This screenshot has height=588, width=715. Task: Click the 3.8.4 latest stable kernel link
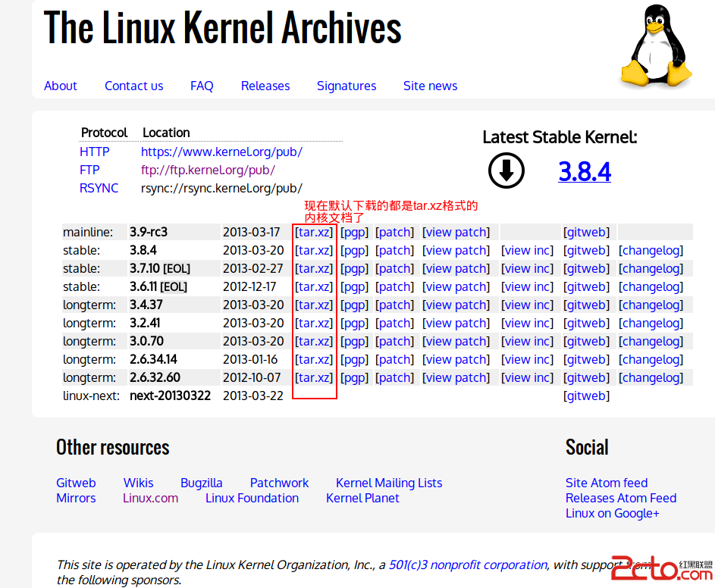point(585,171)
